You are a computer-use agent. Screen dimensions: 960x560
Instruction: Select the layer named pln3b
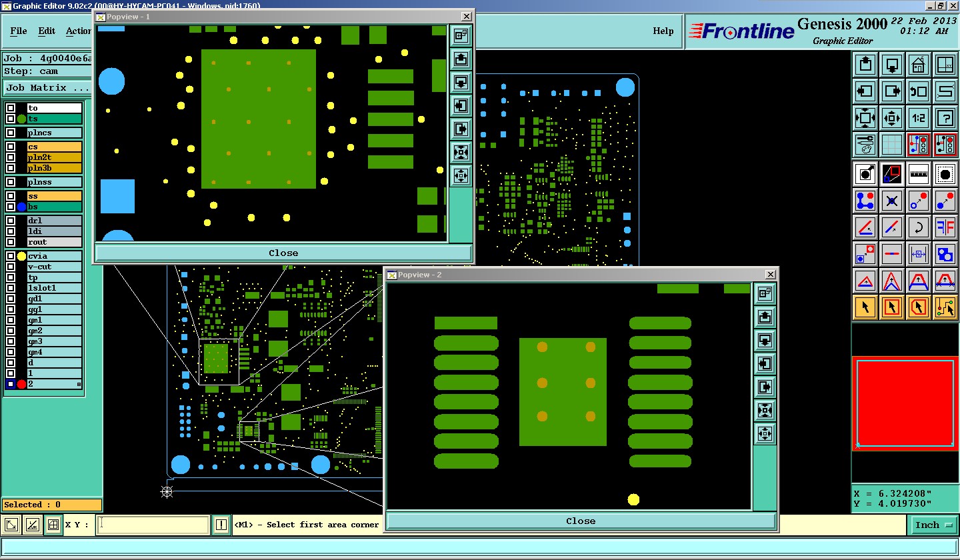coord(55,168)
